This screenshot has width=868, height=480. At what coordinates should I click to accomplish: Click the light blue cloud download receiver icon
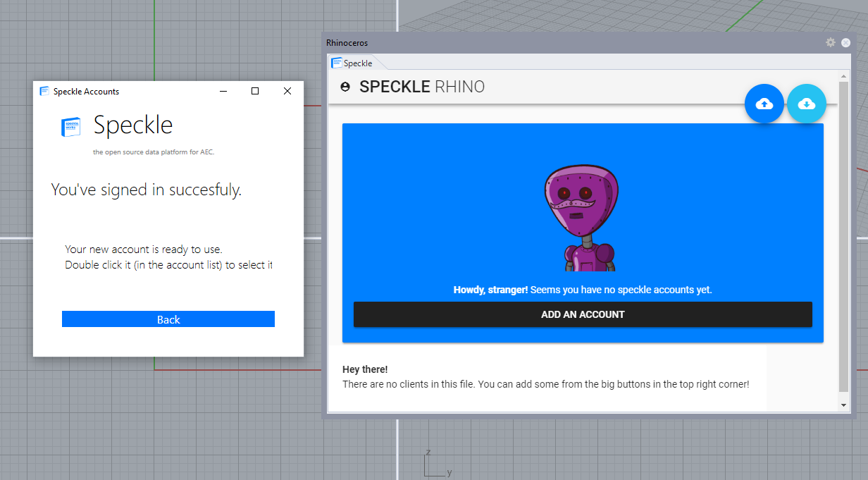click(807, 103)
